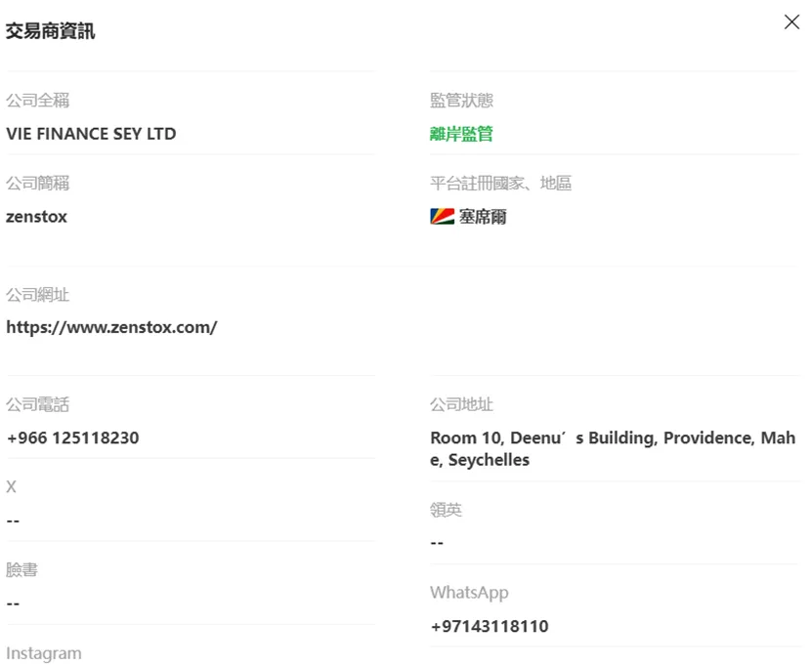Viewport: 812px width, 665px height.
Task: Click the Seychelles flag icon
Action: (x=442, y=217)
